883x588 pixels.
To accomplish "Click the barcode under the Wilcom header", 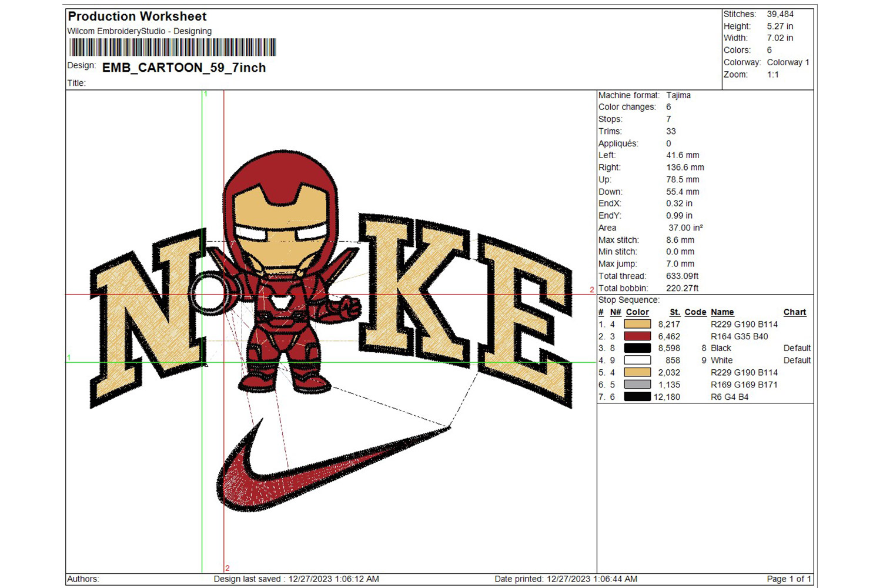I will pos(172,47).
